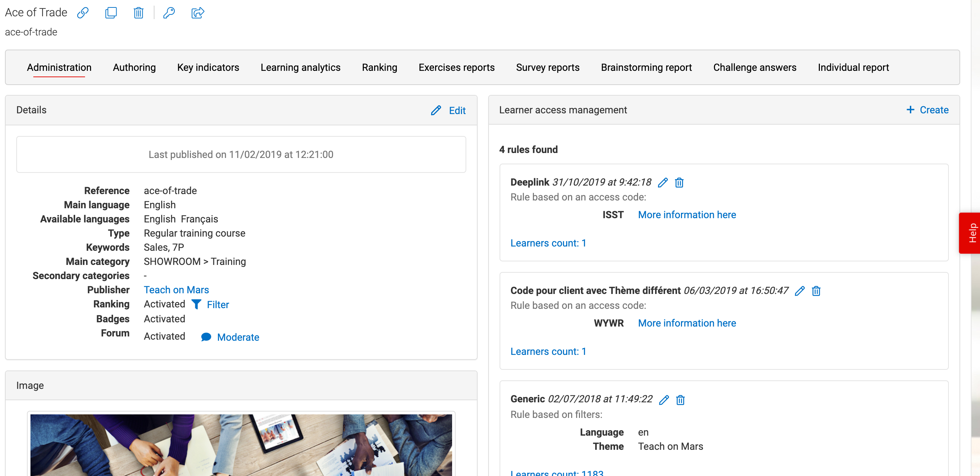This screenshot has width=980, height=476.
Task: Click the speech bubble forum icon
Action: 206,337
